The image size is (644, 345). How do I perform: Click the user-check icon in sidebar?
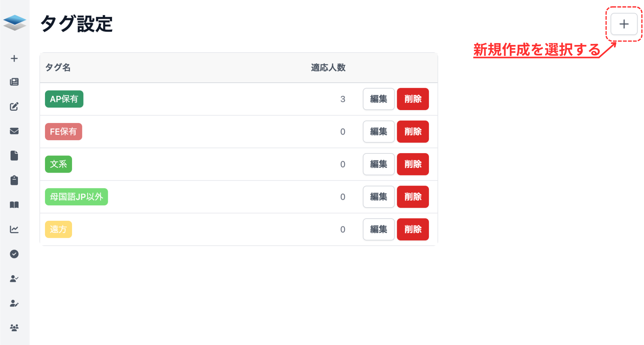[14, 279]
